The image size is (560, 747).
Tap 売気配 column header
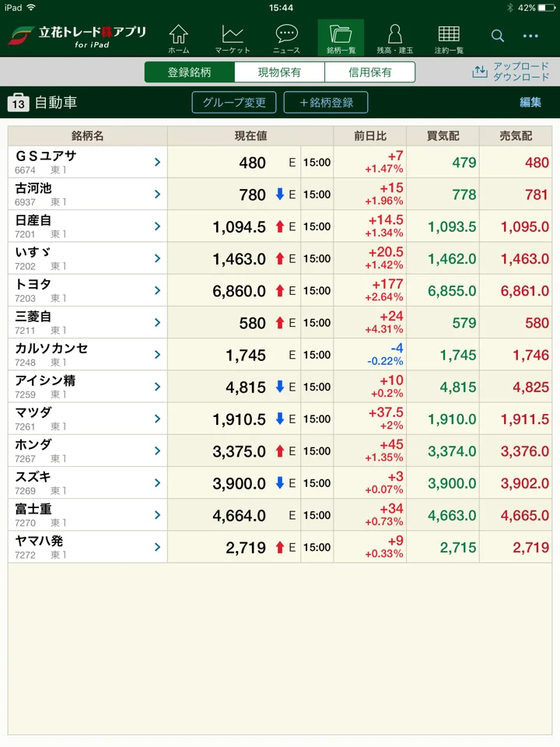pyautogui.click(x=516, y=135)
